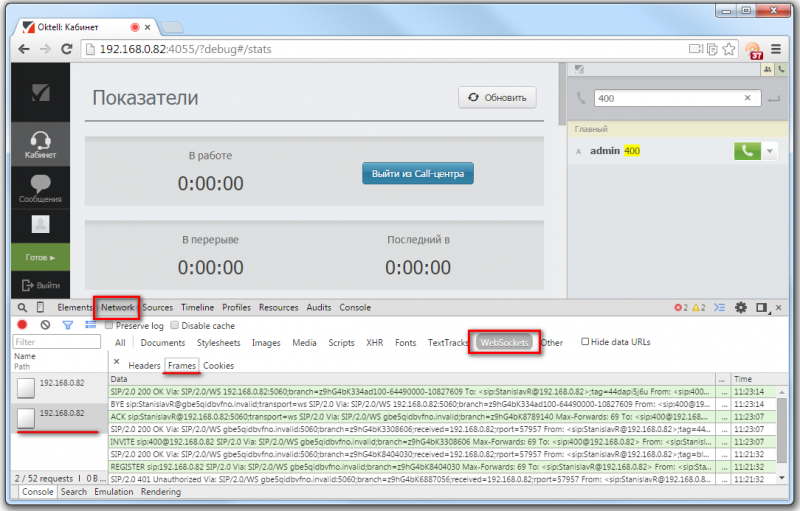The width and height of the screenshot is (800, 511).
Task: Open the Chrome hamburger menu
Action: pyautogui.click(x=778, y=48)
